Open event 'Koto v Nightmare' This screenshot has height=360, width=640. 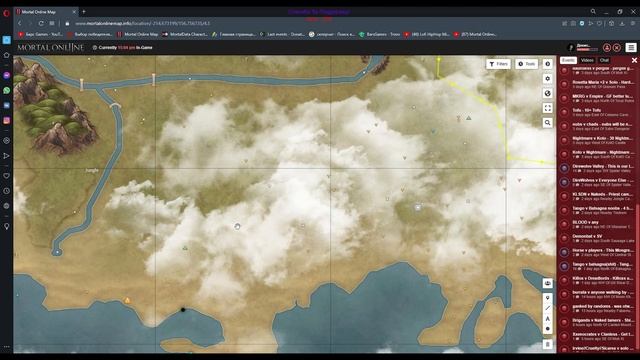(x=597, y=154)
